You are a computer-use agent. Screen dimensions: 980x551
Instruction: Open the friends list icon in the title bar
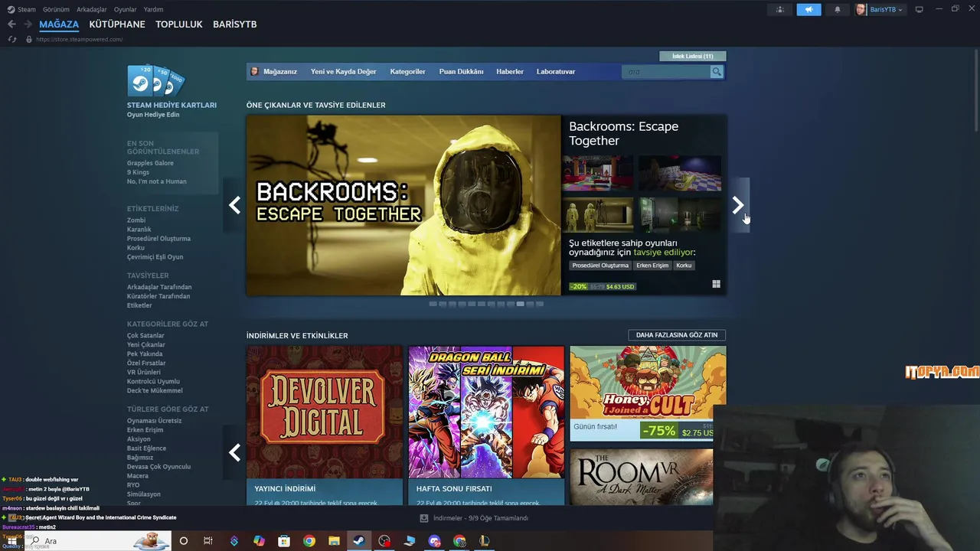(780, 9)
